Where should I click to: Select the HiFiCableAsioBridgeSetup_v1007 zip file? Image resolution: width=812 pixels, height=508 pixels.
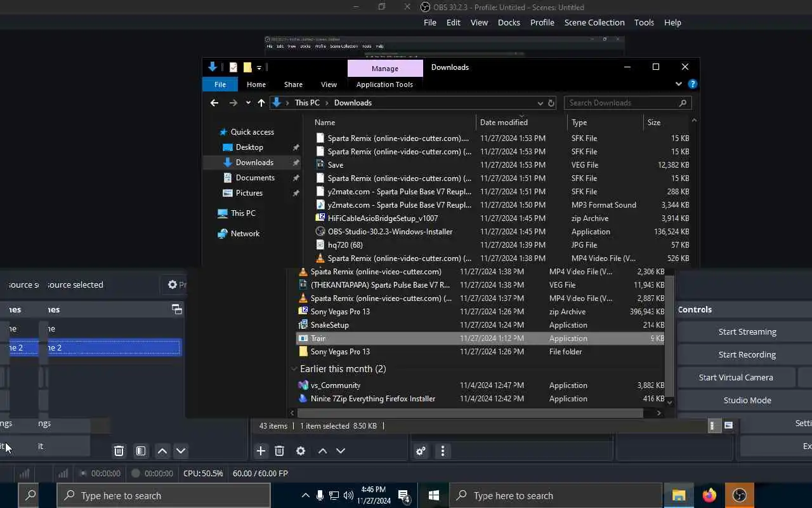(x=383, y=218)
